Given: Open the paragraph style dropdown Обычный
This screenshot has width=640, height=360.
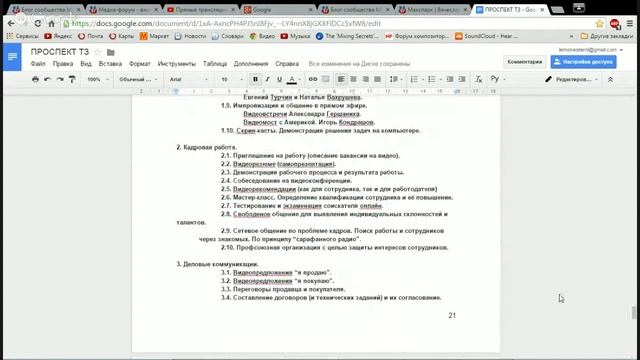Looking at the screenshot, I should [138, 79].
